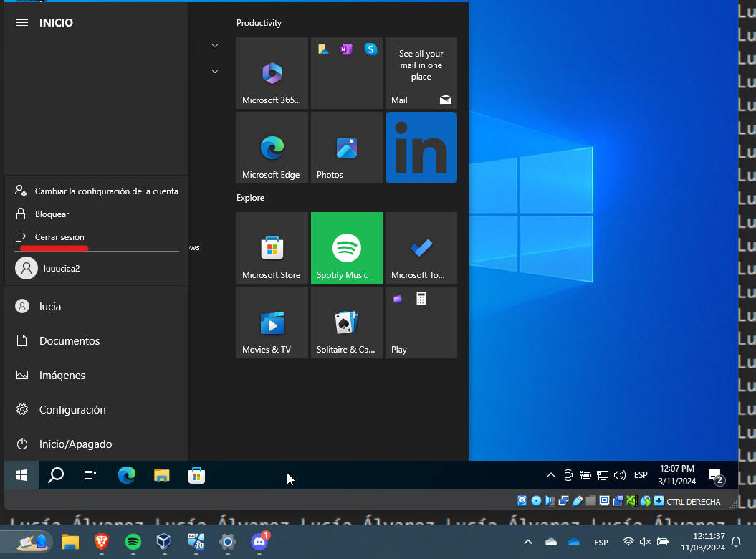
Task: Expand hidden icons with the tray chevron
Action: point(550,474)
